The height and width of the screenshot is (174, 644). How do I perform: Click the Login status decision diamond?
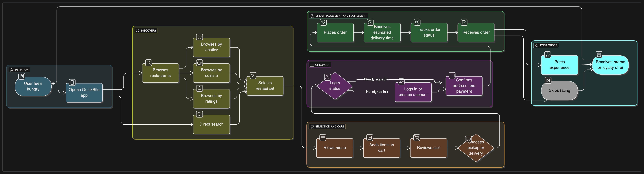tap(335, 86)
